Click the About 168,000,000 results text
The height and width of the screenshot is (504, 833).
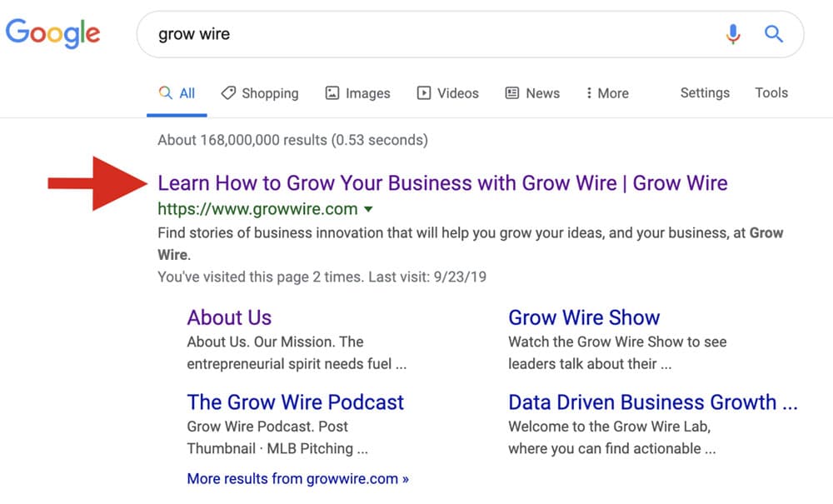pos(292,140)
